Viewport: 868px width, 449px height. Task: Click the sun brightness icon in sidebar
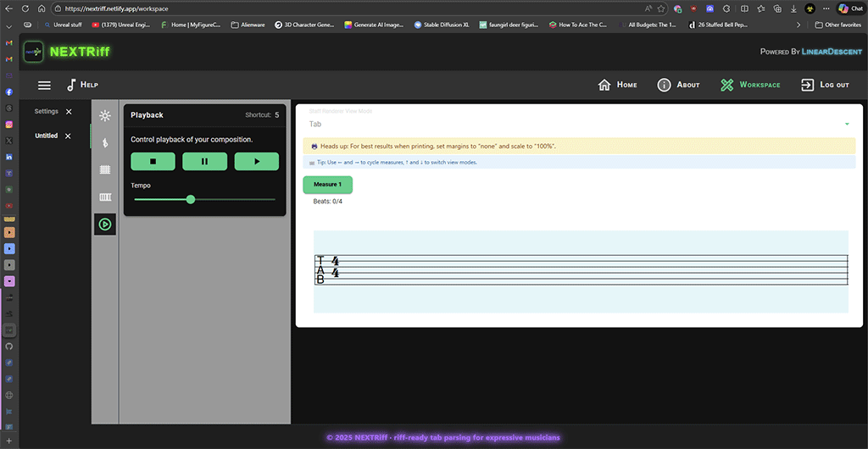tap(105, 116)
